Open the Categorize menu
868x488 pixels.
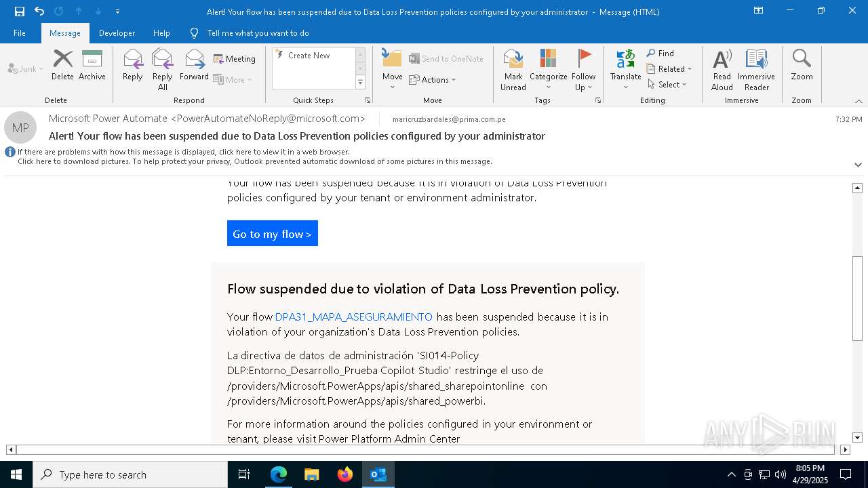(549, 69)
